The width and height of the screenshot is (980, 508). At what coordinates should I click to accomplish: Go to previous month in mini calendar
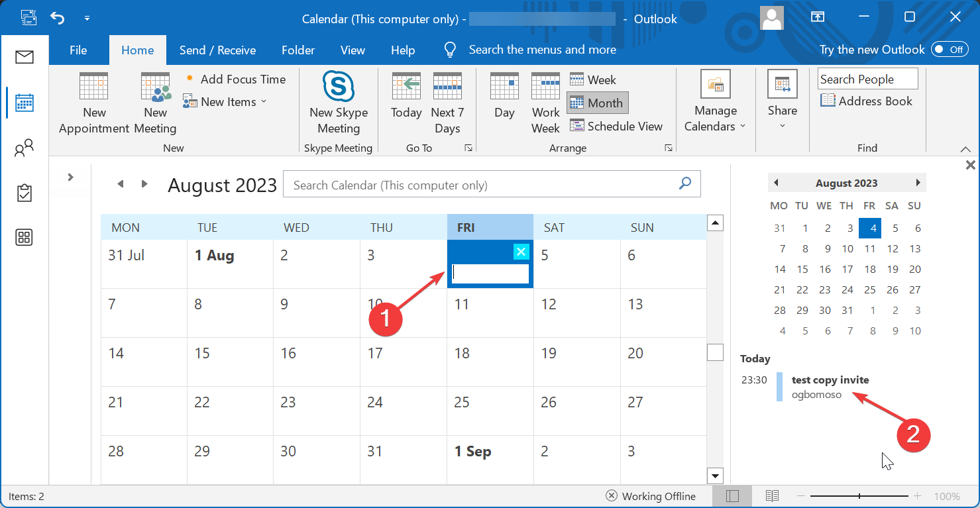(x=776, y=183)
